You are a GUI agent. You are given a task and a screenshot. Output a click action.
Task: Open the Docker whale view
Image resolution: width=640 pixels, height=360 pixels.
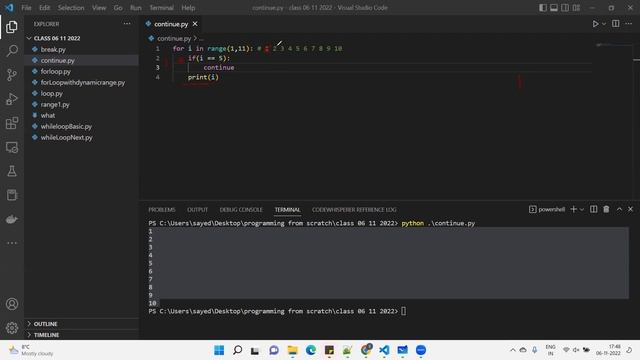12,219
